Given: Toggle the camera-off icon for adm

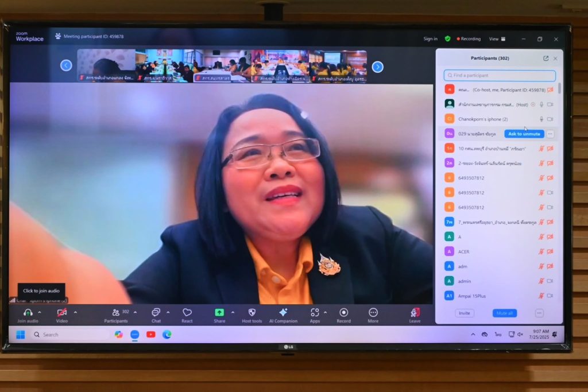Looking at the screenshot, I should (x=550, y=266).
